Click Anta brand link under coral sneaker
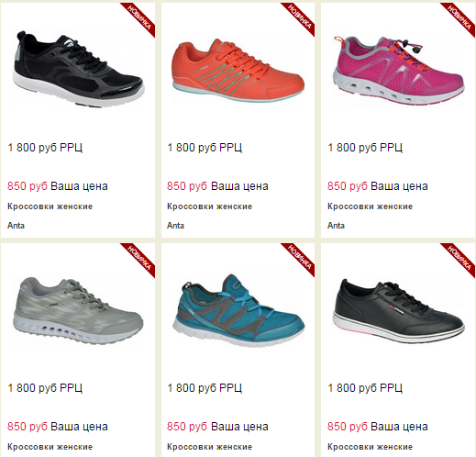 175,226
